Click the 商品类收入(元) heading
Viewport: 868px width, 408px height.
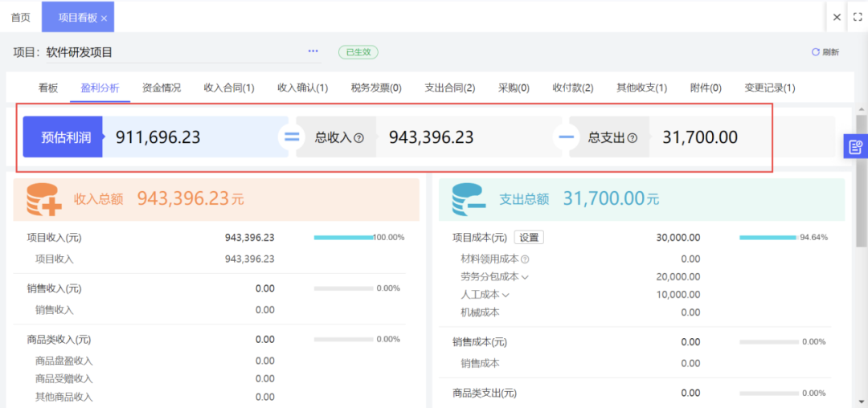(x=59, y=339)
